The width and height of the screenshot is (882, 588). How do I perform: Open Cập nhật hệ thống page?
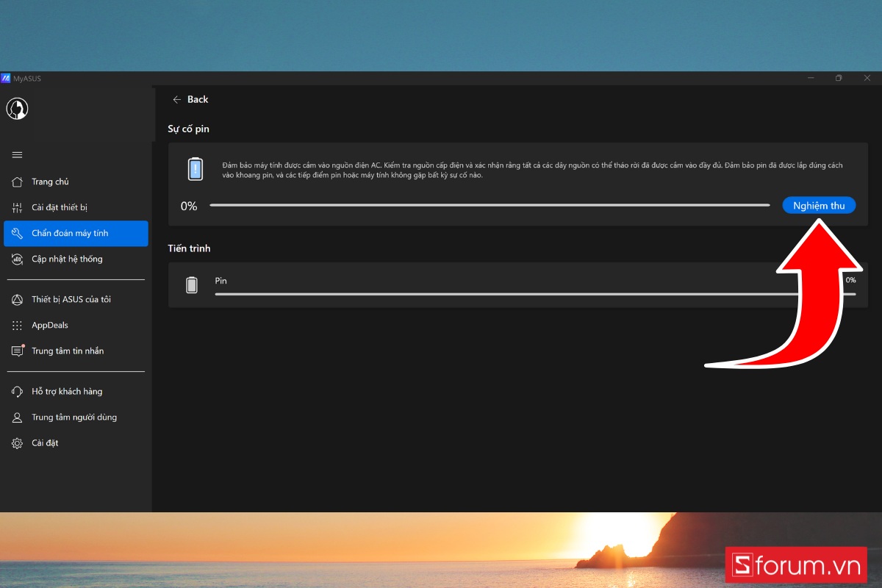tap(76, 259)
